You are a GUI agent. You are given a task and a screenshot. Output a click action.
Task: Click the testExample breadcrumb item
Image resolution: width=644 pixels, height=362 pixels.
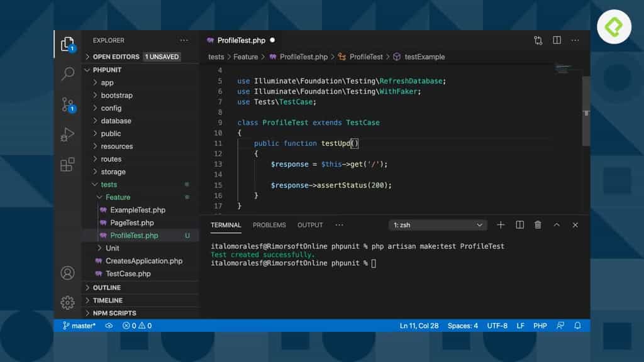pos(425,57)
